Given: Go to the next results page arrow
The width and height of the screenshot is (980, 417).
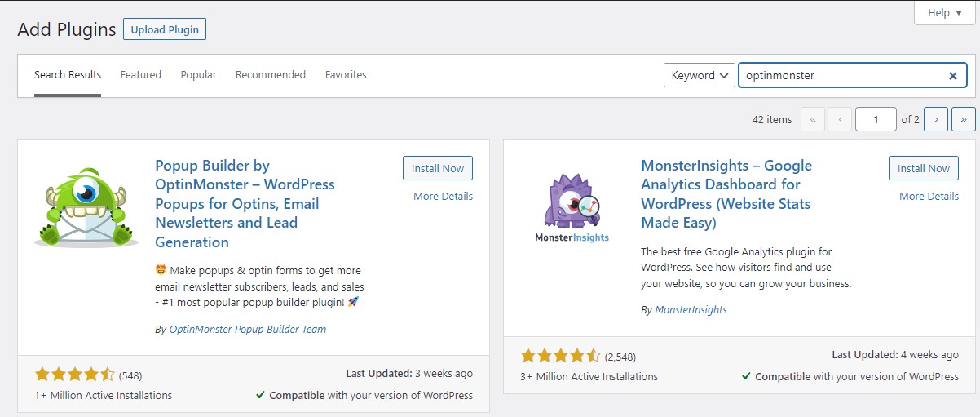Looking at the screenshot, I should (936, 119).
